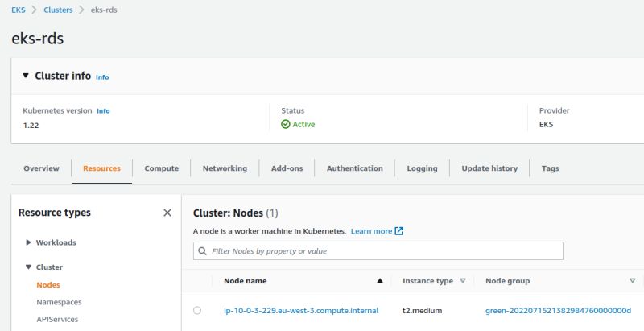This screenshot has width=644, height=331.
Task: Open the green node group link
Action: pyautogui.click(x=558, y=310)
